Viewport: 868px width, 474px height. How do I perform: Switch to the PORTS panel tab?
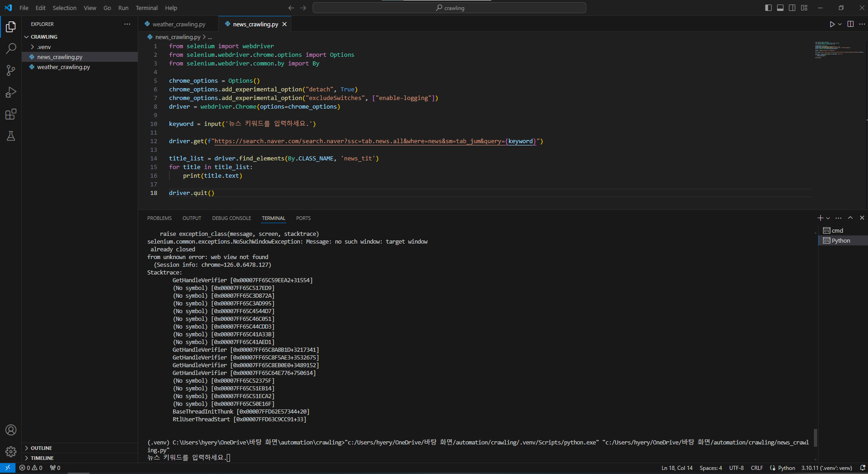pos(304,218)
